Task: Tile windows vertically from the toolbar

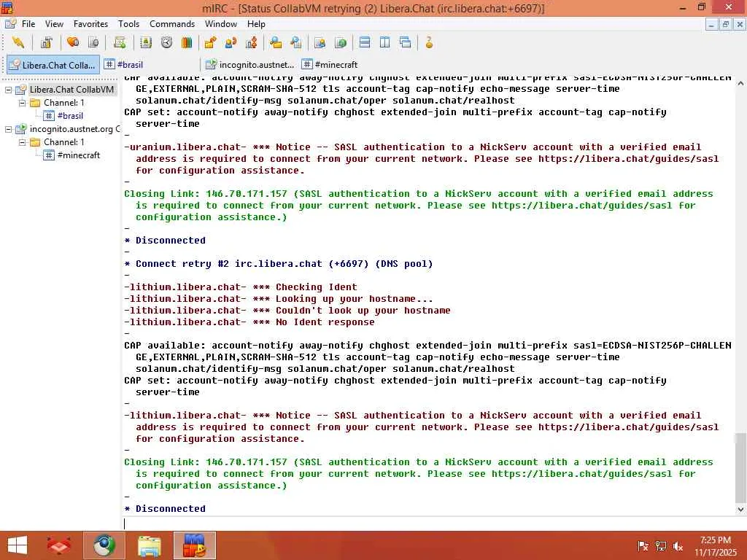Action: 385,42
